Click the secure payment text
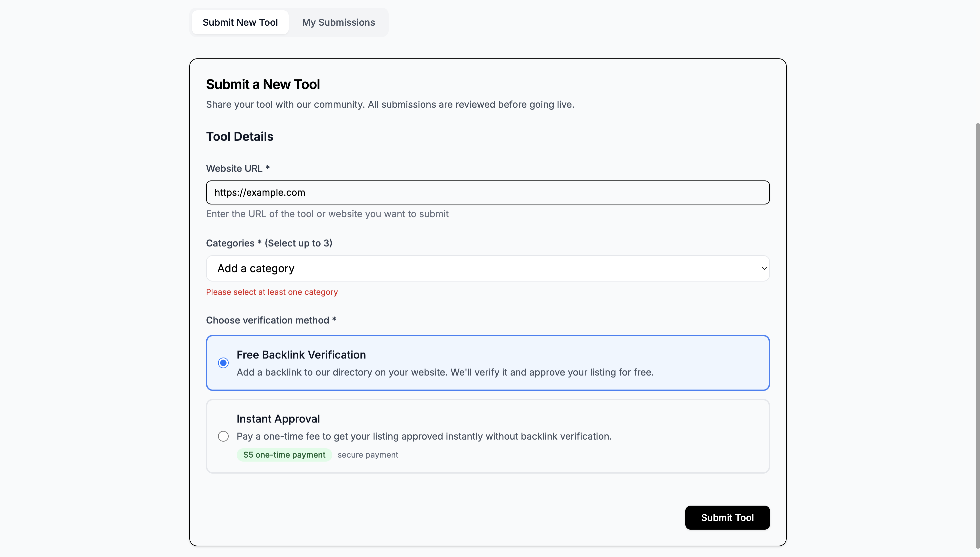 click(x=367, y=455)
